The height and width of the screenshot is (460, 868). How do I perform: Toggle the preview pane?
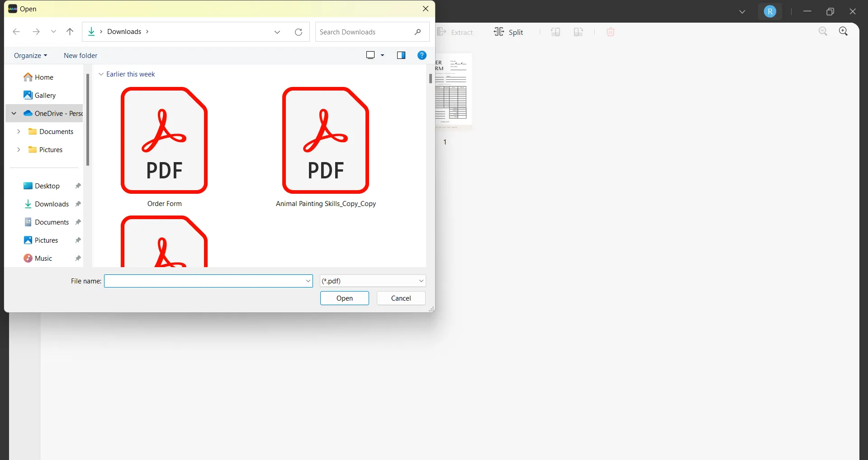point(401,55)
